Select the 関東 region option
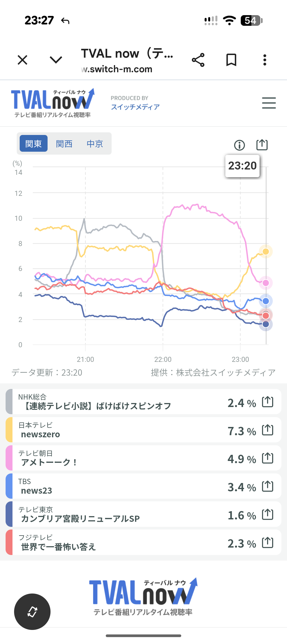287x644 pixels. tap(33, 143)
